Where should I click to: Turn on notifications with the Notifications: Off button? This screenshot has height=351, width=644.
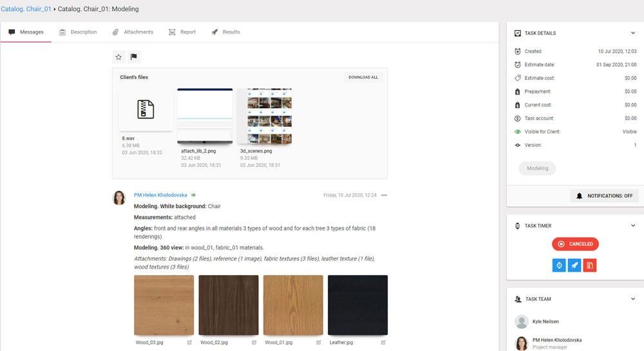[604, 196]
